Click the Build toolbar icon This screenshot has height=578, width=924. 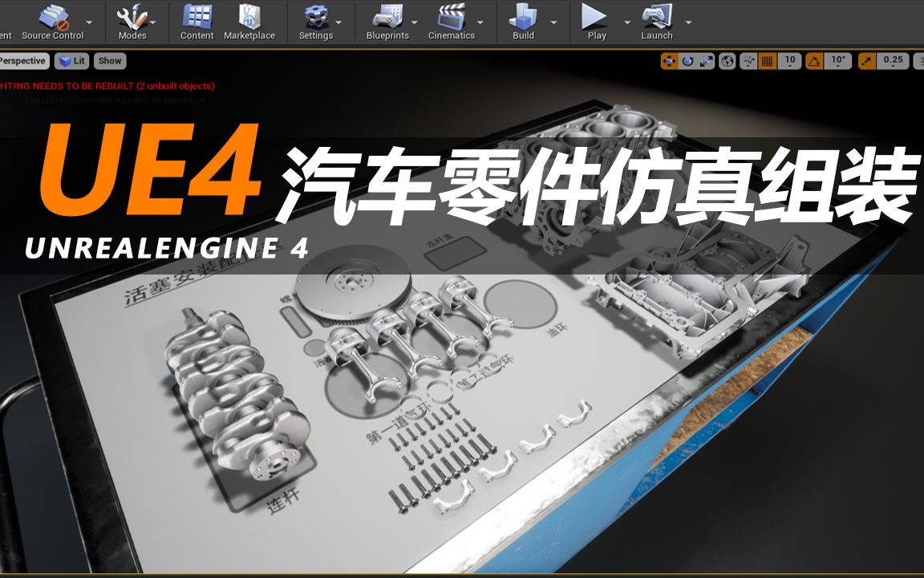522,20
